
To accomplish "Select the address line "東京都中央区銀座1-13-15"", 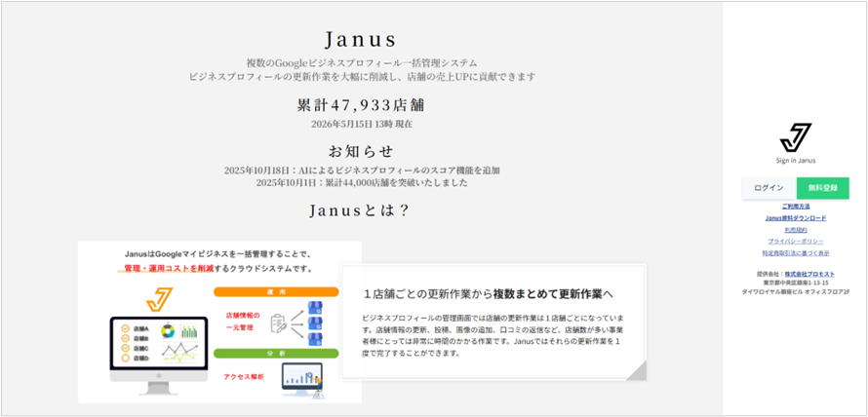I will point(796,282).
